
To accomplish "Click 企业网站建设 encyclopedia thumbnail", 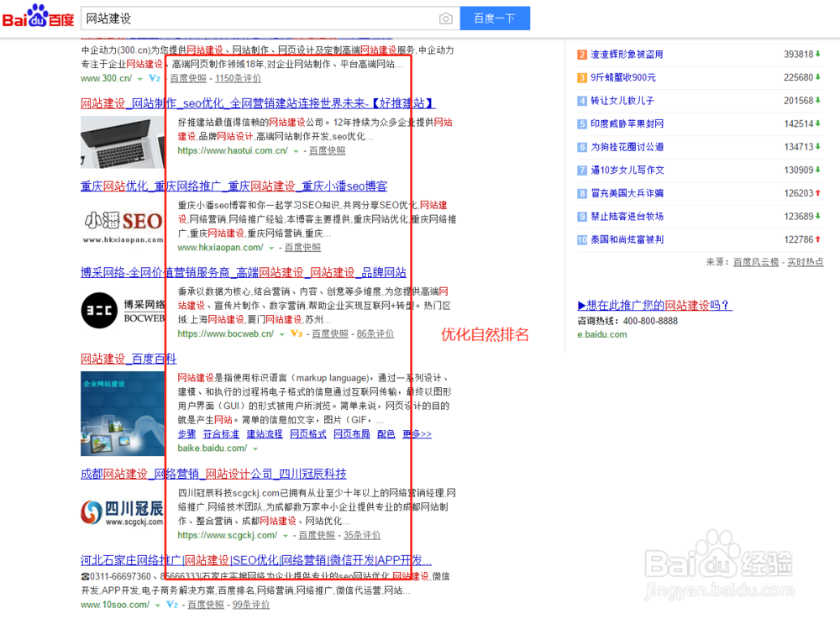I will (123, 414).
